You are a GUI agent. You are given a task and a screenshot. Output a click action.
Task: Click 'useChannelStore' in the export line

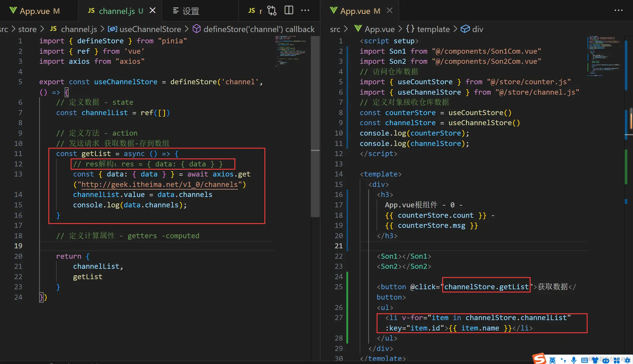click(x=126, y=82)
